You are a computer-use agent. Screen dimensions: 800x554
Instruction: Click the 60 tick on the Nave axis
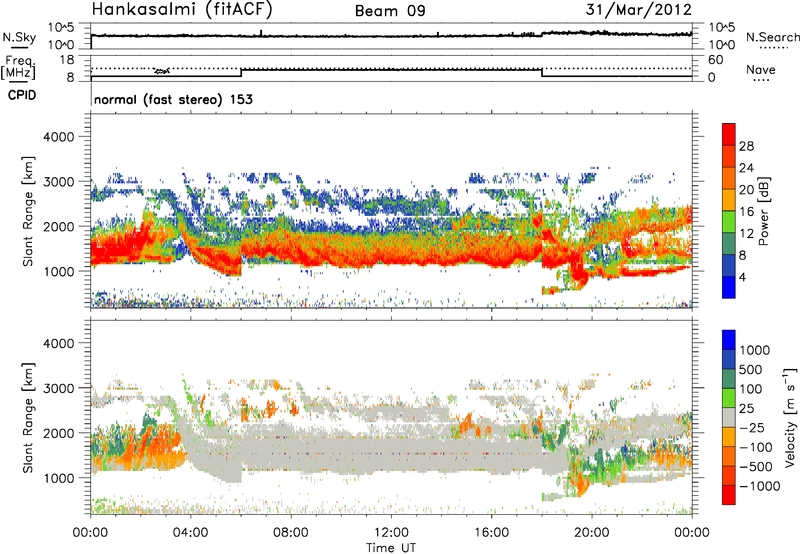tap(715, 60)
